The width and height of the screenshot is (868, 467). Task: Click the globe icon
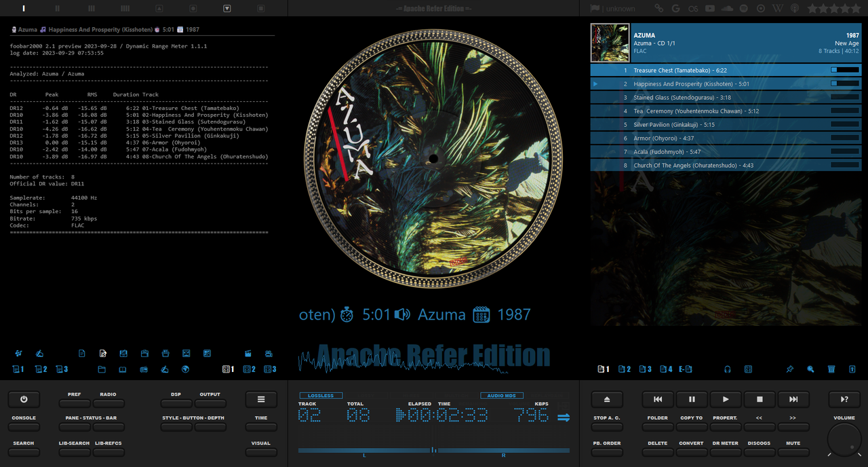(185, 369)
